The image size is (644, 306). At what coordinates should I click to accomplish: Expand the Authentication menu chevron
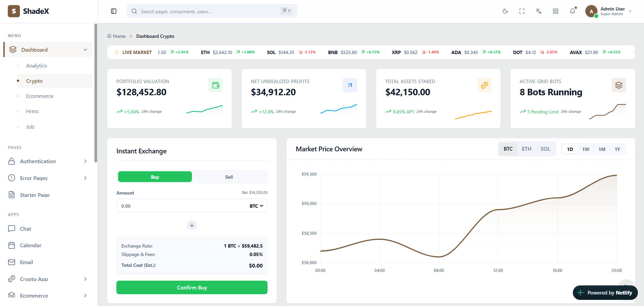click(85, 161)
